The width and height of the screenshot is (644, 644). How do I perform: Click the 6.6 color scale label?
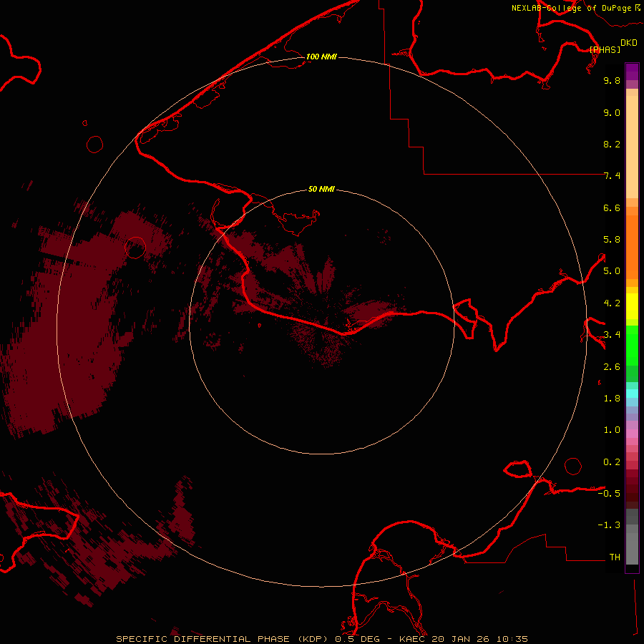(x=612, y=208)
